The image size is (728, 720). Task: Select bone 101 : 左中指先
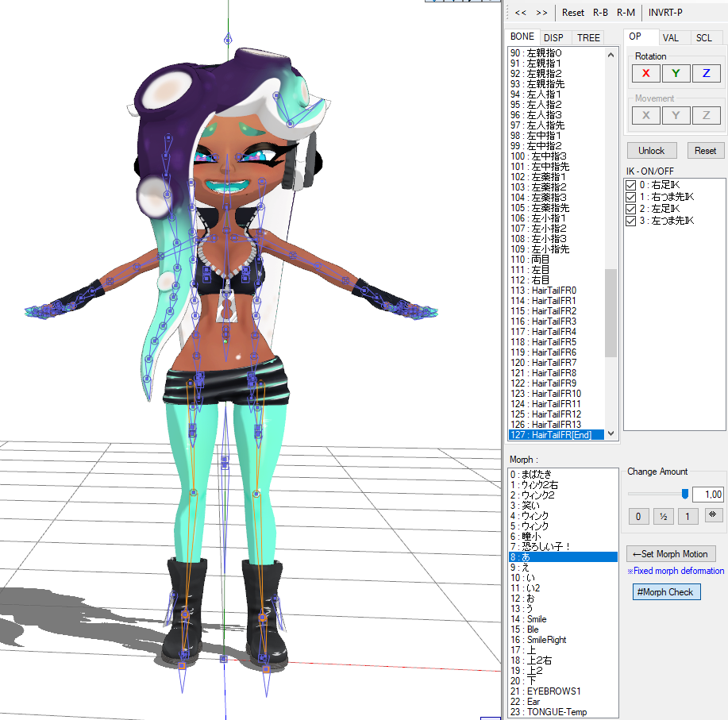tap(557, 167)
